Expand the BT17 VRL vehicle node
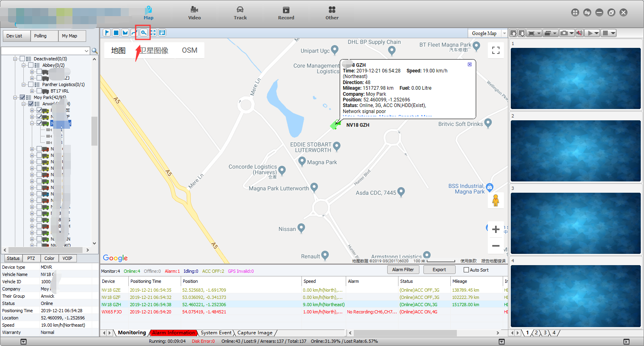 click(32, 91)
